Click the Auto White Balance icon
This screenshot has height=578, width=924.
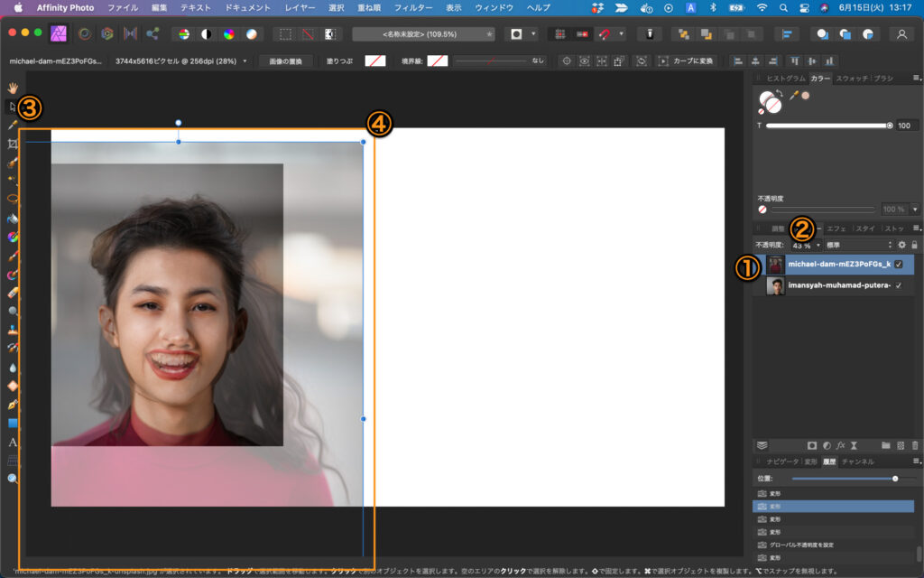tap(252, 33)
